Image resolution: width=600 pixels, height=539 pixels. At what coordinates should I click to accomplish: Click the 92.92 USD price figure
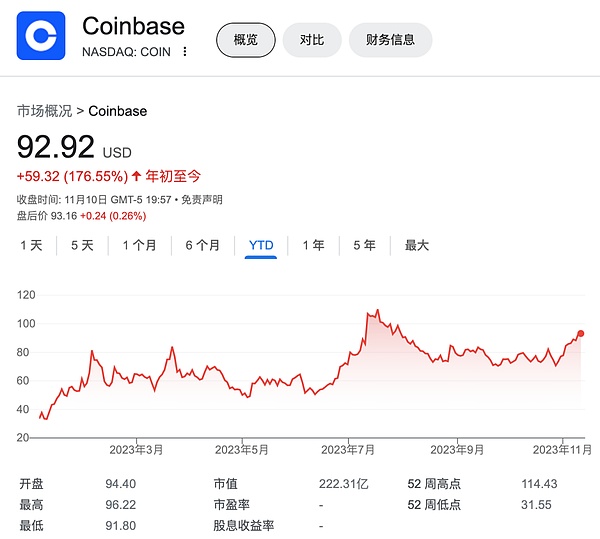tap(56, 146)
